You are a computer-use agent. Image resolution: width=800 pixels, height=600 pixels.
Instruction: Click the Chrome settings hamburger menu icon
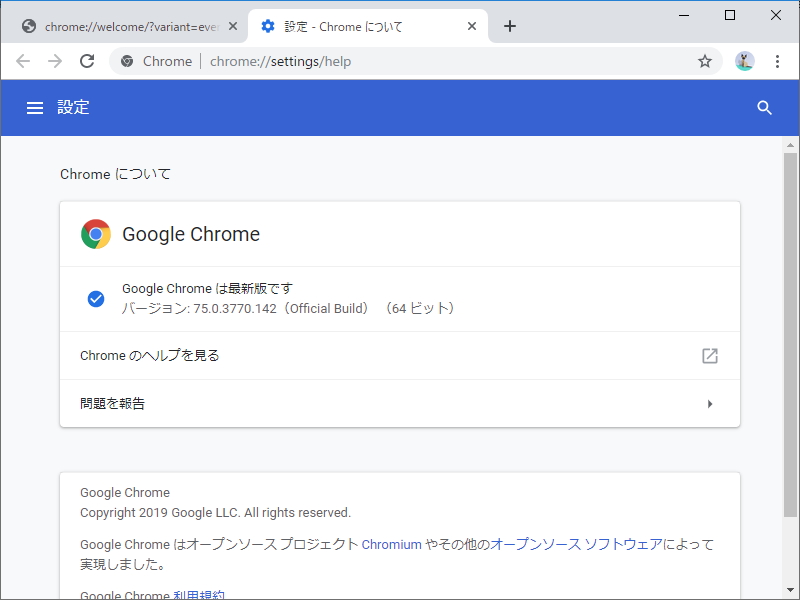point(35,107)
